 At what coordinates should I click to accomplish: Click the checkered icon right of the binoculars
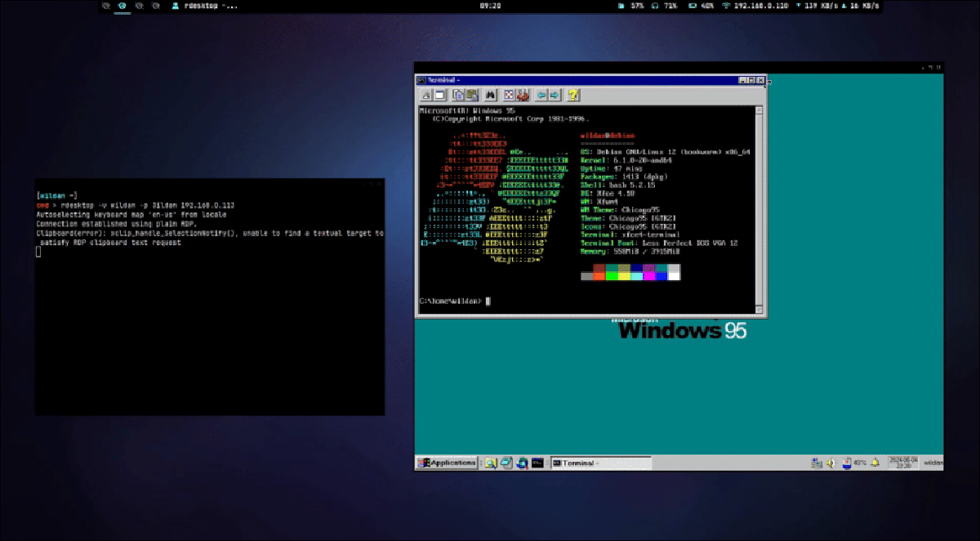[x=509, y=95]
